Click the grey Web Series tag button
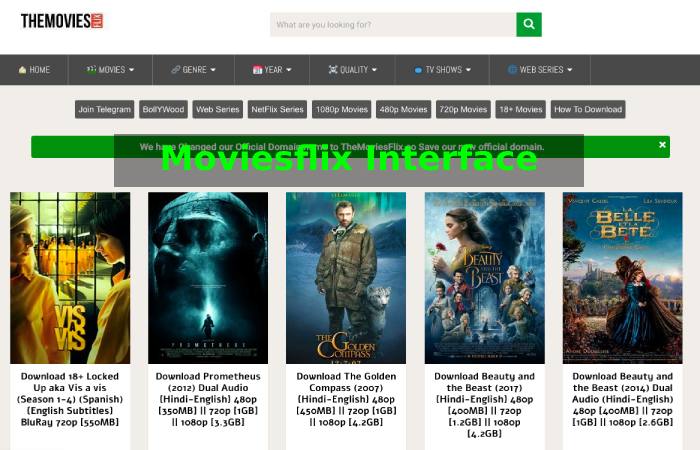Viewport: 700px width, 450px height. pyautogui.click(x=217, y=109)
